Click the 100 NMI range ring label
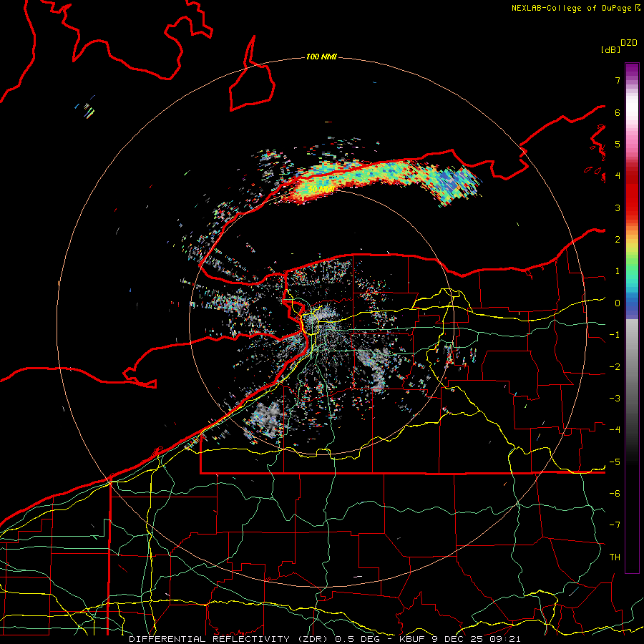Image resolution: width=644 pixels, height=644 pixels. coord(321,57)
